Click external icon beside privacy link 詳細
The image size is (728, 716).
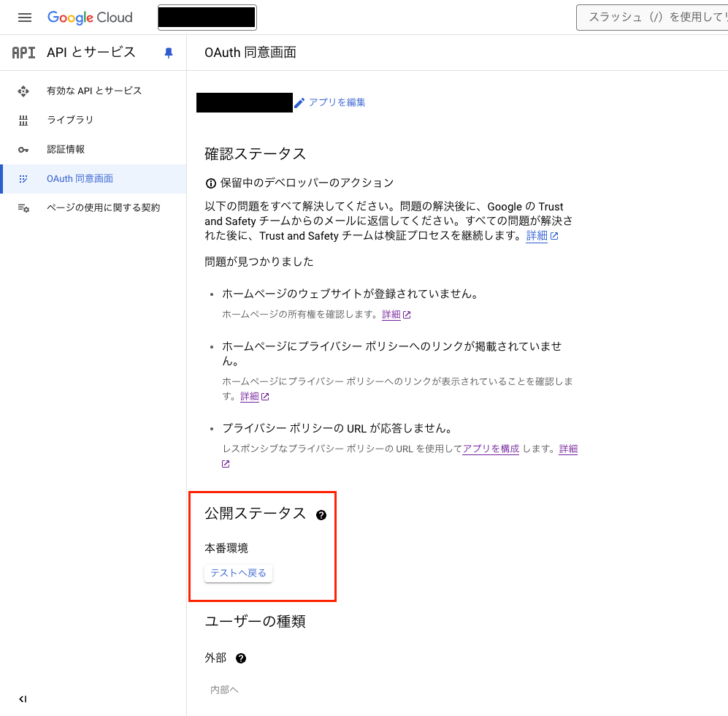265,397
